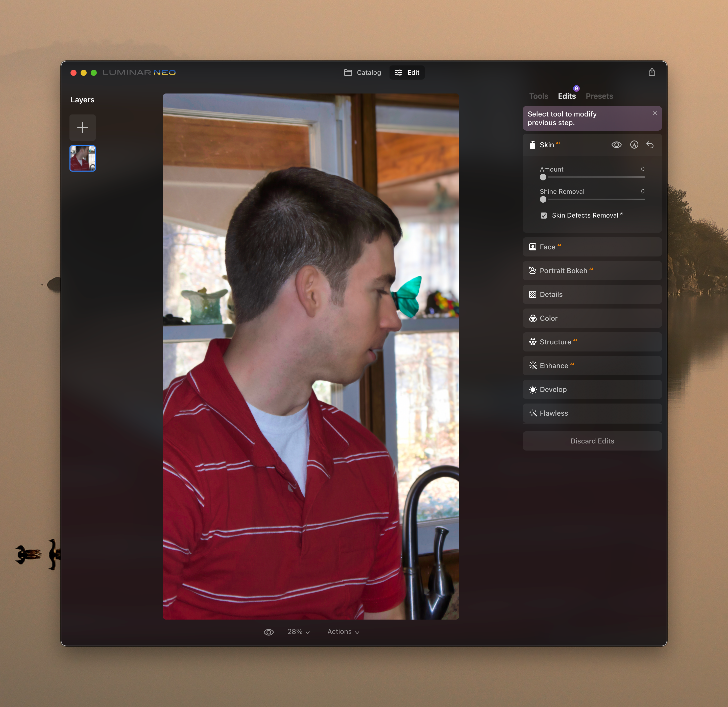728x707 pixels.
Task: Click the Skin tool mask icon
Action: [x=634, y=145]
